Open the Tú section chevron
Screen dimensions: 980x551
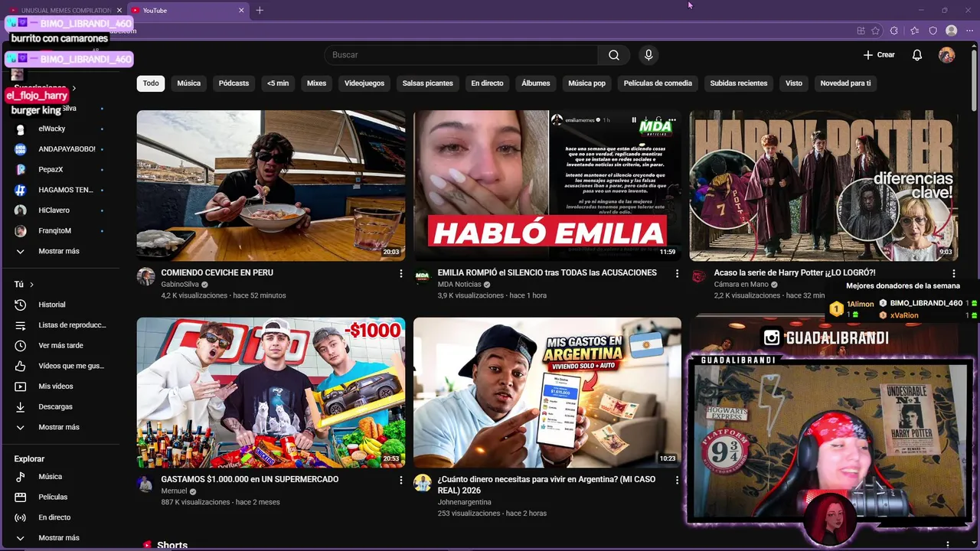(31, 285)
